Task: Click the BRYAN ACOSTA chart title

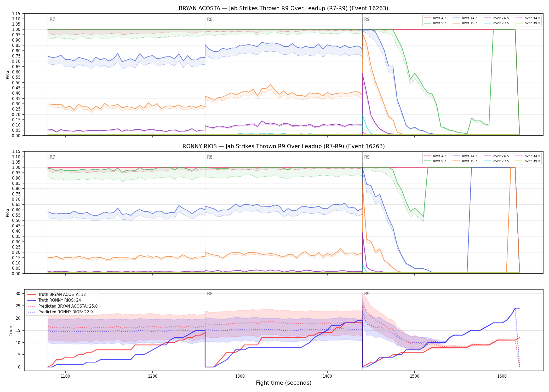Action: coord(283,8)
